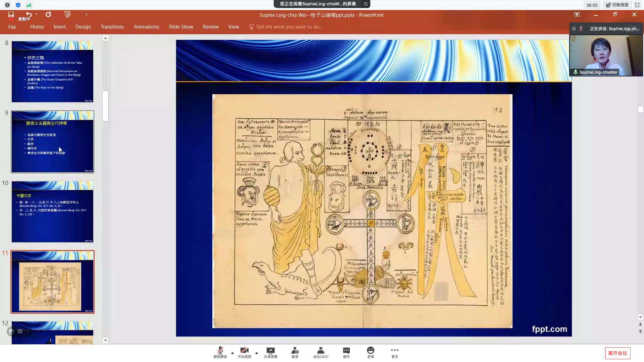Screen dimensions: 644x362
Task: Open 表情 reactions emoji icon
Action: 371,351
